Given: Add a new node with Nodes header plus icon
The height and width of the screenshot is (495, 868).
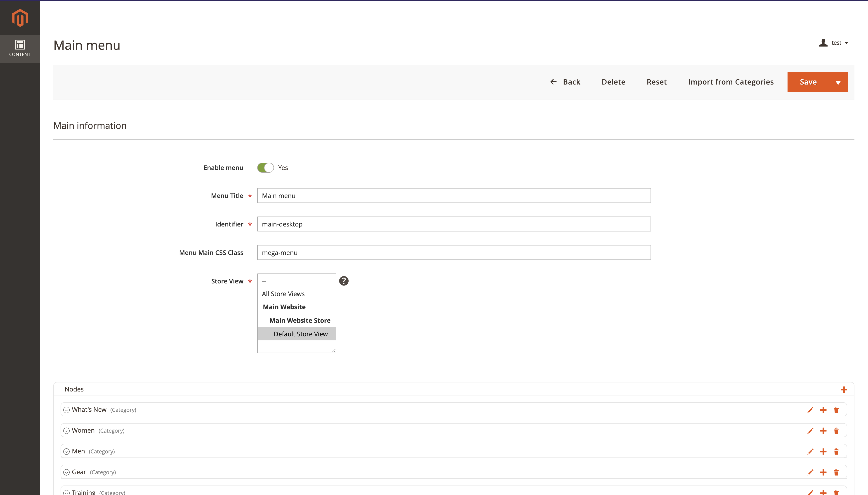Looking at the screenshot, I should [x=844, y=390].
